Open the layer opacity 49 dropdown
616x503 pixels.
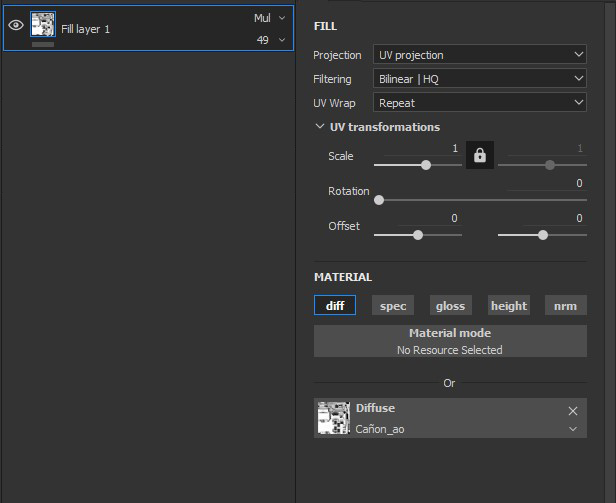[270, 40]
